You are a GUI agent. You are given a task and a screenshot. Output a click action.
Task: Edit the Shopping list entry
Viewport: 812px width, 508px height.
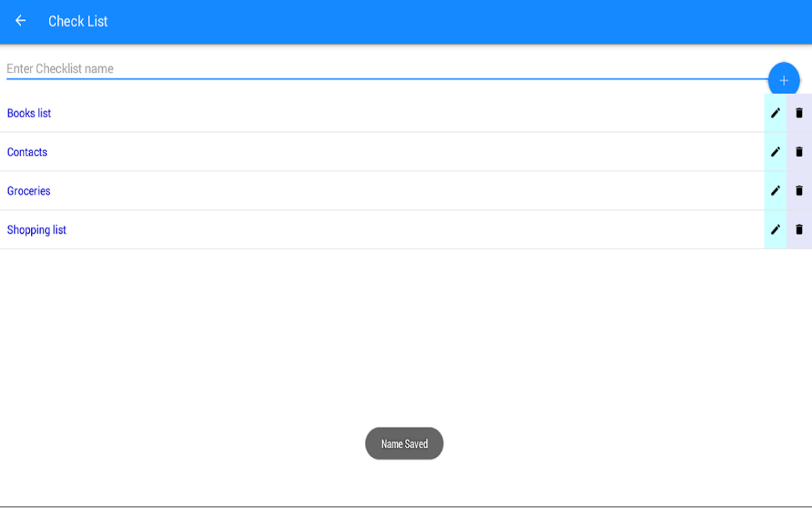(775, 230)
